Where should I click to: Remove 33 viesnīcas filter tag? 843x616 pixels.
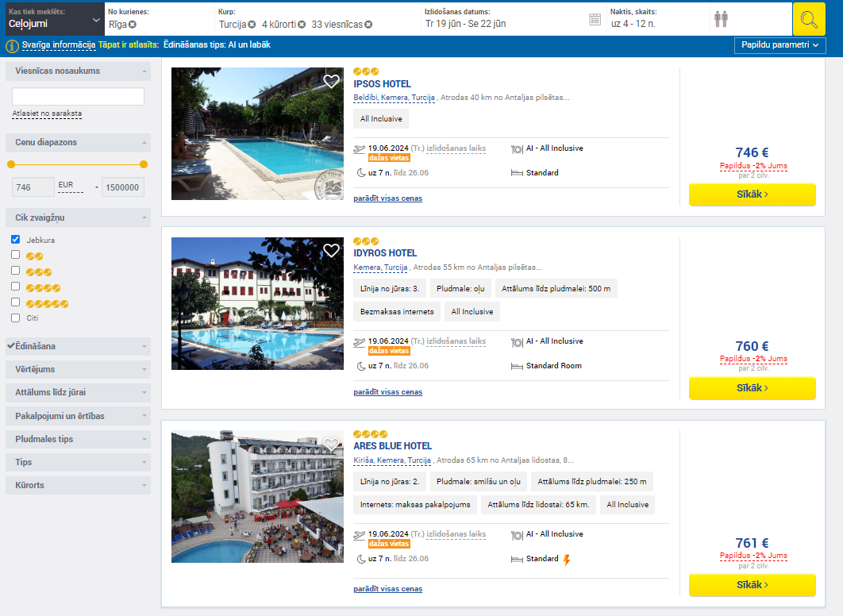(x=368, y=24)
